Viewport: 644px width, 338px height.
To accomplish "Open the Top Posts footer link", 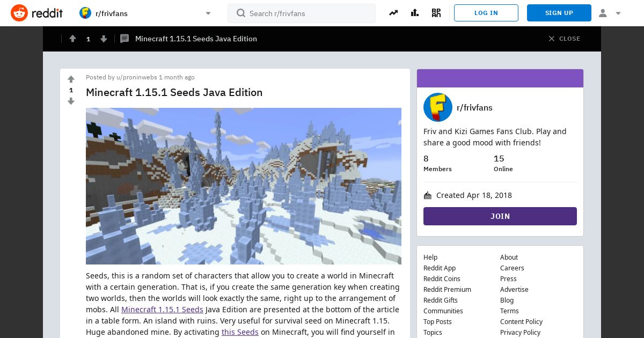I will point(437,321).
